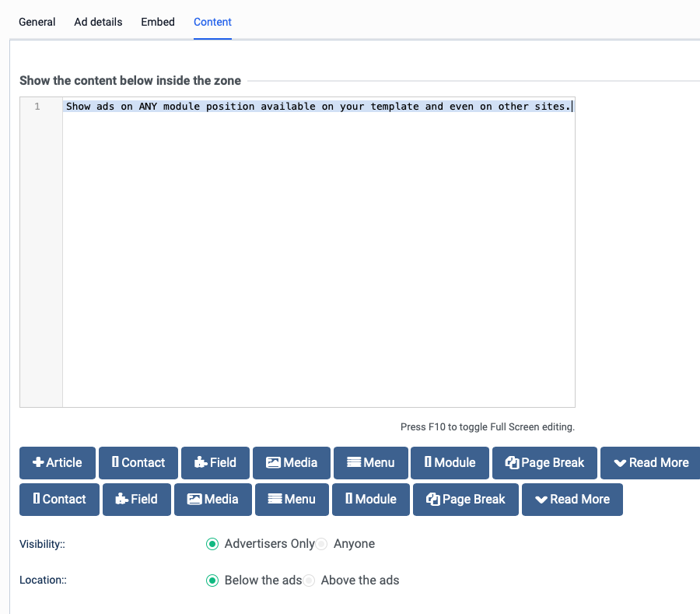
Task: Choose Below the ads location
Action: 212,581
